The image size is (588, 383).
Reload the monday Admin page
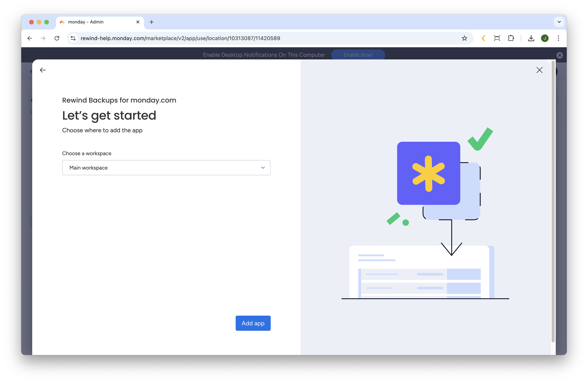57,38
